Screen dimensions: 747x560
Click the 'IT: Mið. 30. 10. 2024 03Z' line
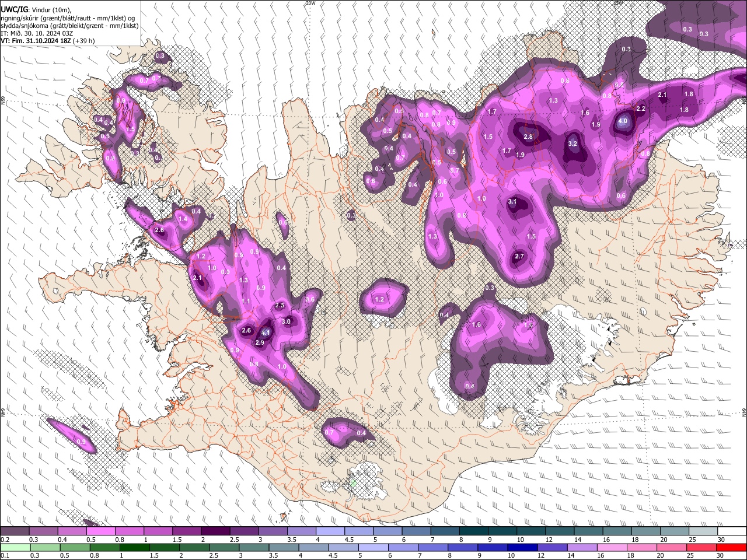point(37,33)
